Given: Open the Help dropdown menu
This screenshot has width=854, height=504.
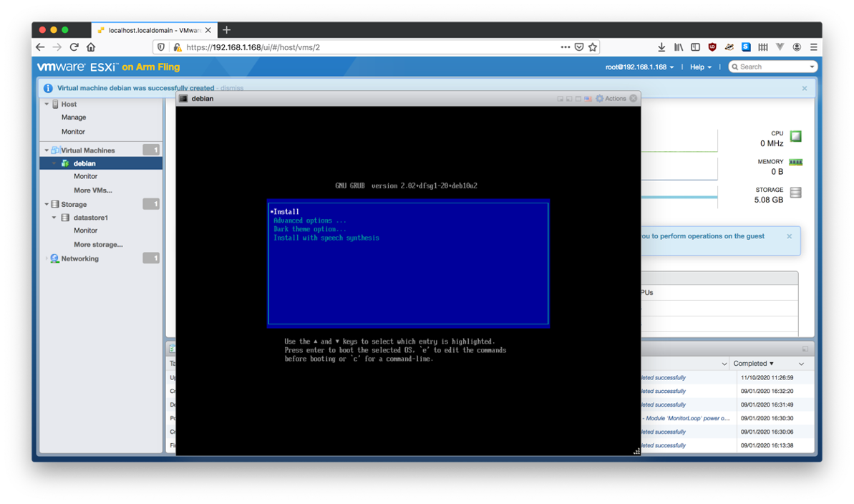Looking at the screenshot, I should pyautogui.click(x=700, y=67).
